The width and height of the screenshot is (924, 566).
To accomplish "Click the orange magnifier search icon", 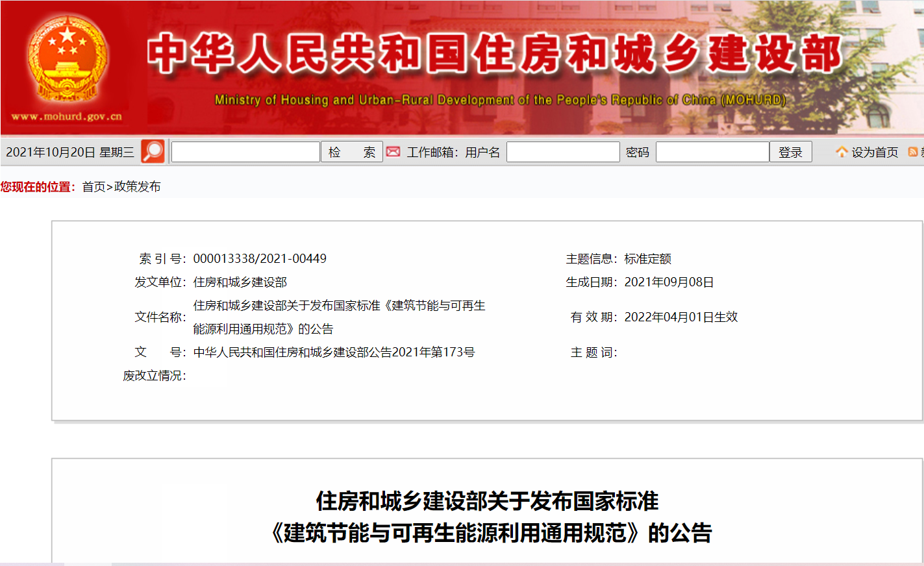I will pos(153,152).
